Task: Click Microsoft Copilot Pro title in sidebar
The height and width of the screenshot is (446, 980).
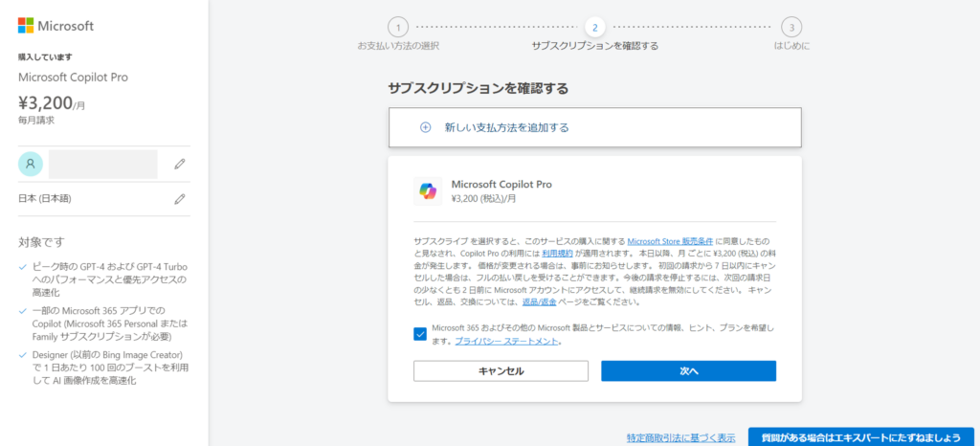Action: (x=73, y=78)
